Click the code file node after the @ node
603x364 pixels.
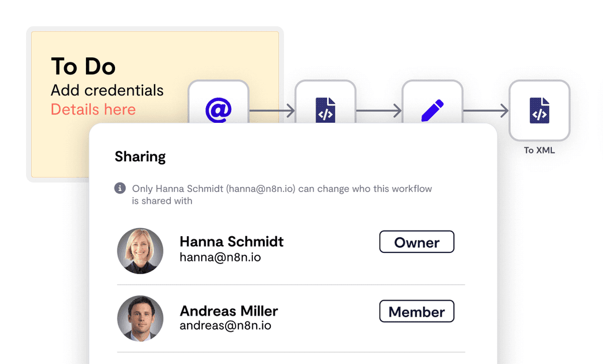[326, 108]
